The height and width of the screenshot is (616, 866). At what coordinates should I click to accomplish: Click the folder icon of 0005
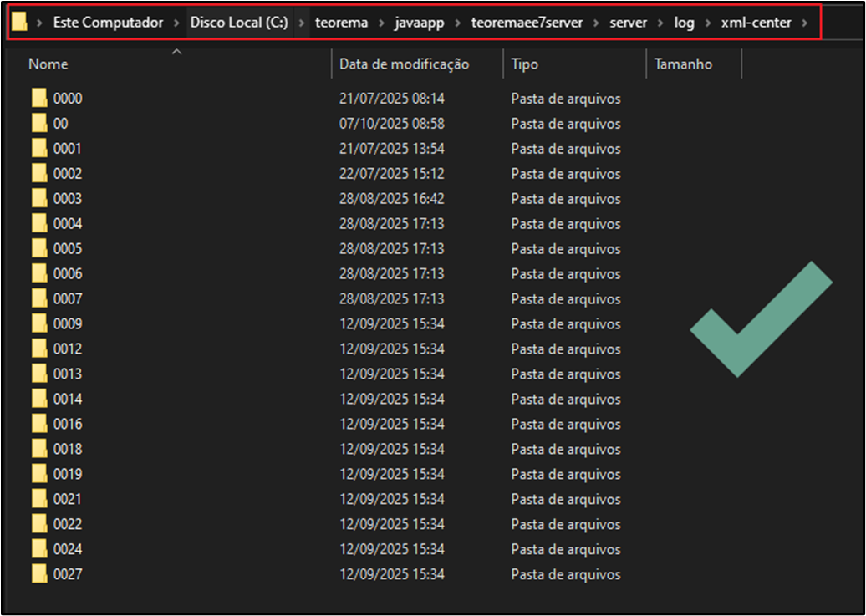pyautogui.click(x=39, y=248)
